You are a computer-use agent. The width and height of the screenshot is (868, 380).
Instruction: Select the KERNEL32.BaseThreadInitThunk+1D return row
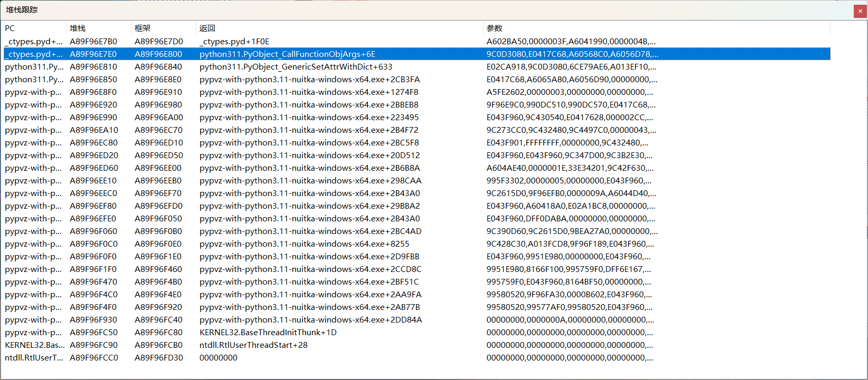[x=268, y=333]
